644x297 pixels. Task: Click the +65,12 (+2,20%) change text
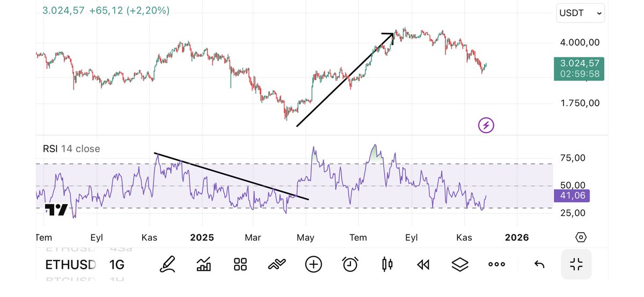[x=129, y=11]
